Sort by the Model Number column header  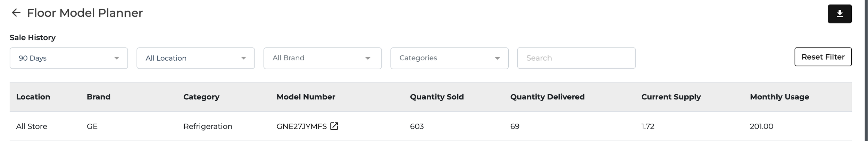pyautogui.click(x=306, y=97)
